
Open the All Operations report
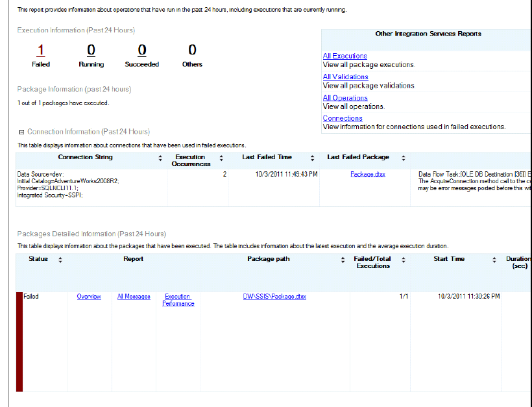click(x=345, y=98)
